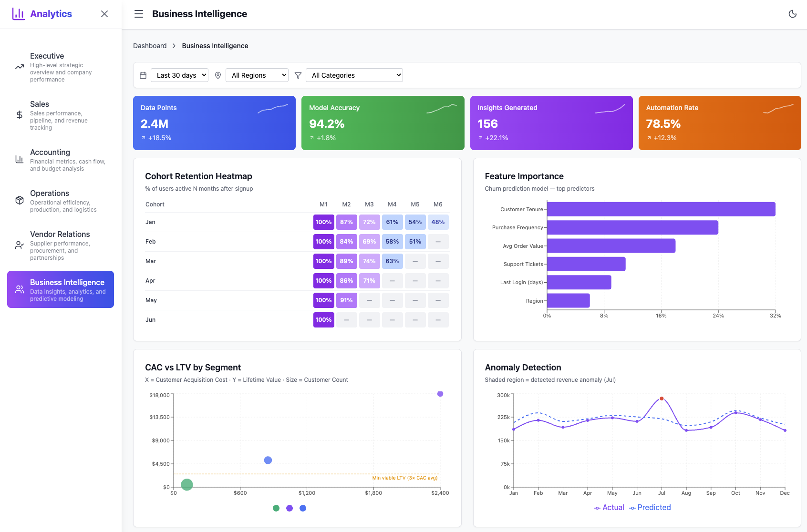Click the Insights Generated sparkline
Image resolution: width=807 pixels, height=532 pixels.
click(x=610, y=109)
